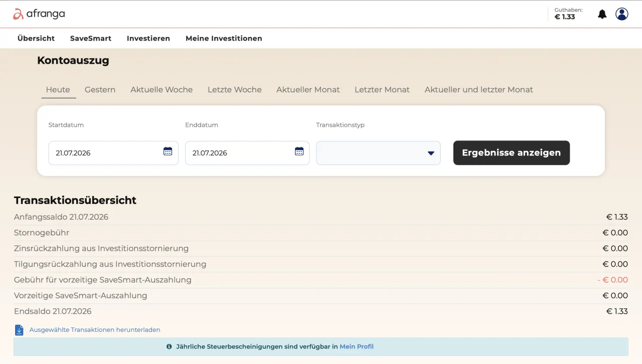
Task: Open the Investieren menu item
Action: click(148, 38)
